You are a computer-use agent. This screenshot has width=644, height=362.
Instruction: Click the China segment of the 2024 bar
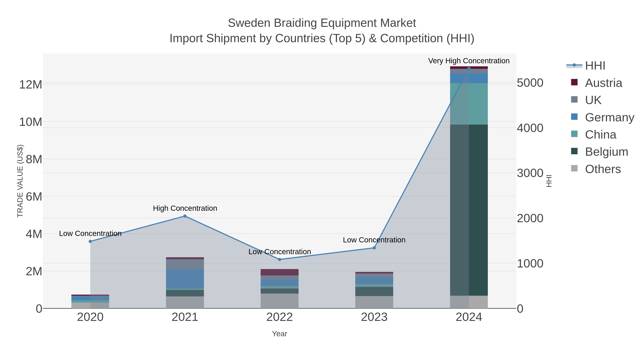click(x=469, y=104)
